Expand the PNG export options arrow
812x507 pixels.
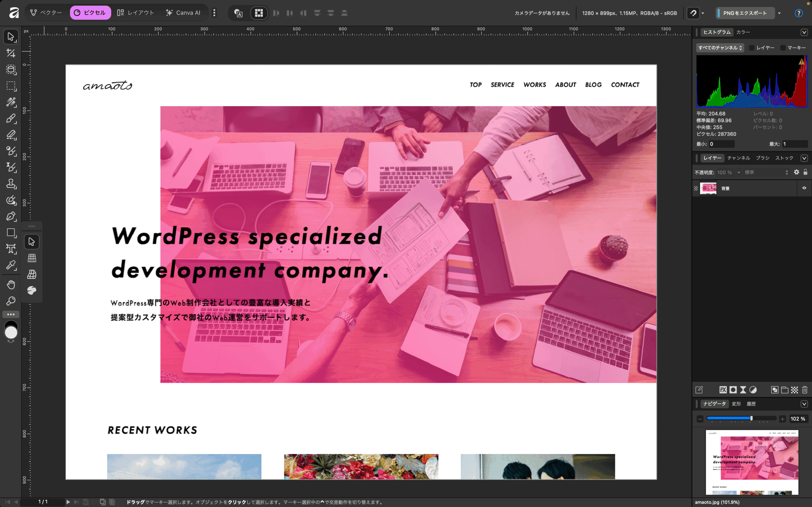point(779,13)
